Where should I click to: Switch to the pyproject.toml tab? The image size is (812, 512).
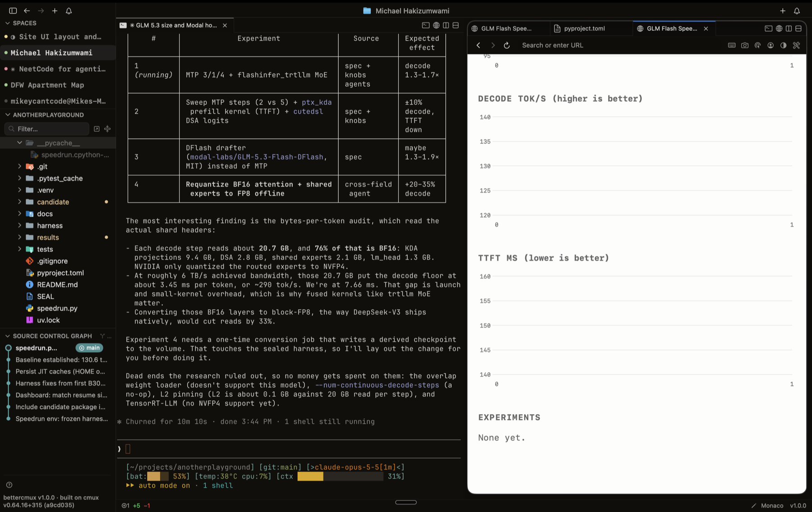pyautogui.click(x=591, y=28)
